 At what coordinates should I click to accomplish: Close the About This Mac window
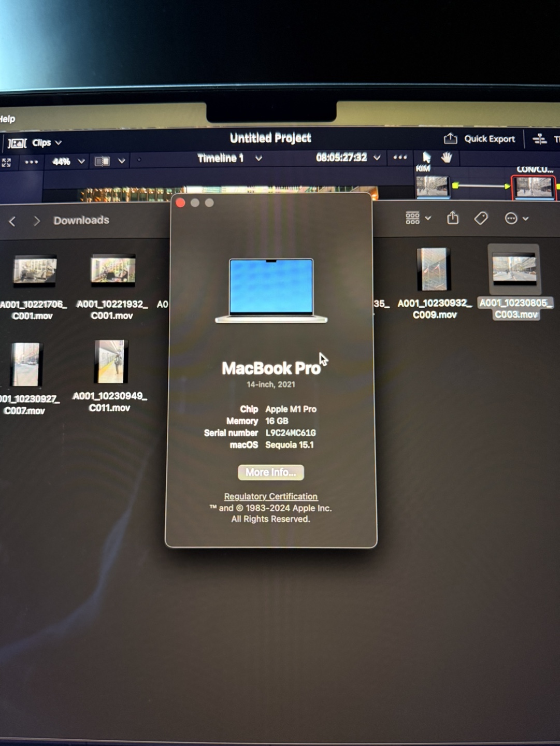pyautogui.click(x=180, y=203)
